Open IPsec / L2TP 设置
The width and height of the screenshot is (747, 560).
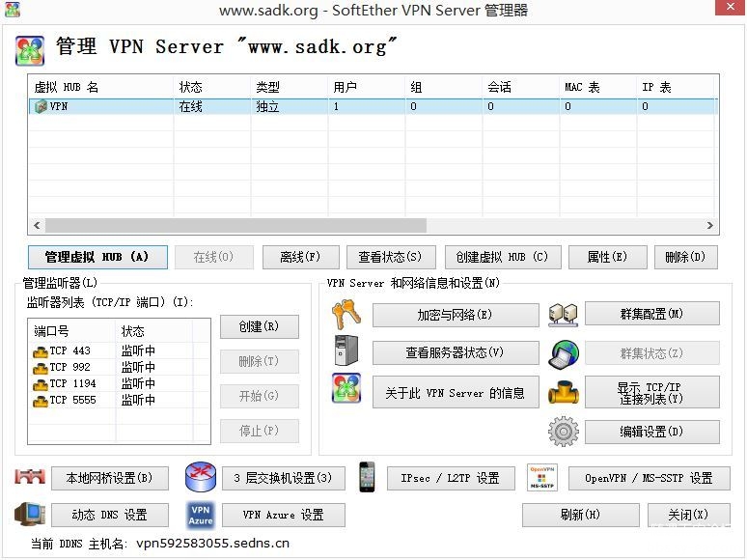point(451,478)
